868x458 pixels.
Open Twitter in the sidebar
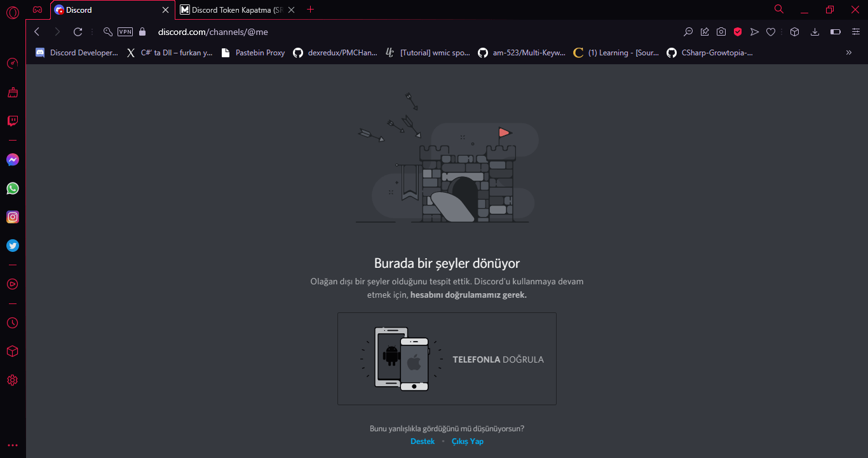click(12, 246)
